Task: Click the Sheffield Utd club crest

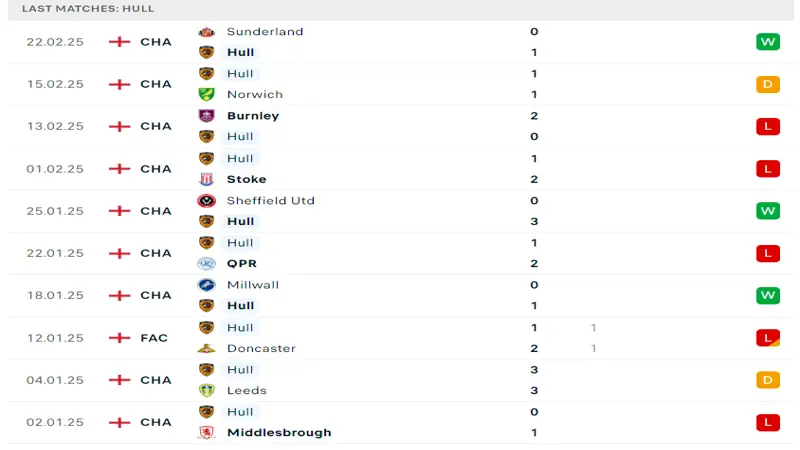Action: point(206,201)
